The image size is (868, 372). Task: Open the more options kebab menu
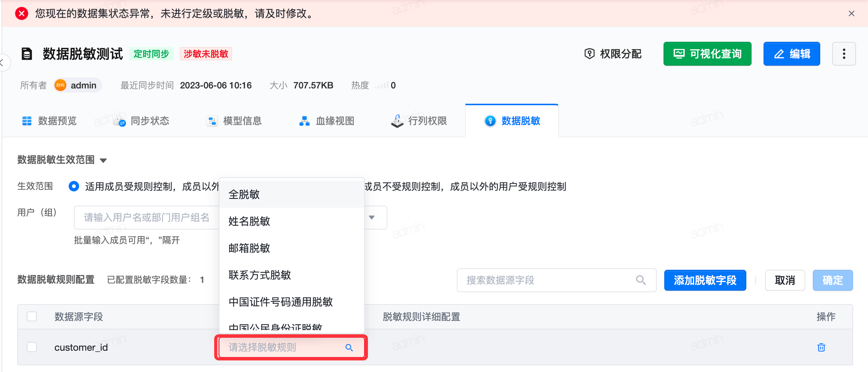844,54
